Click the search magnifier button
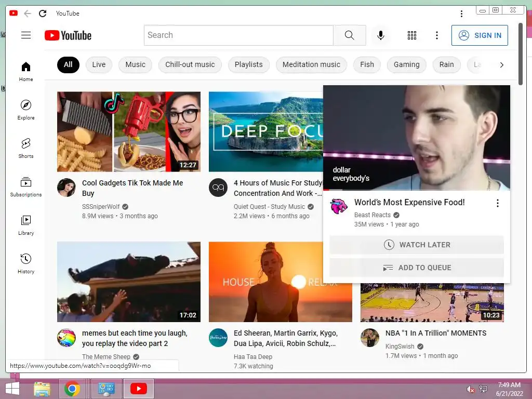Viewport: 532px width, 399px height. 350,35
